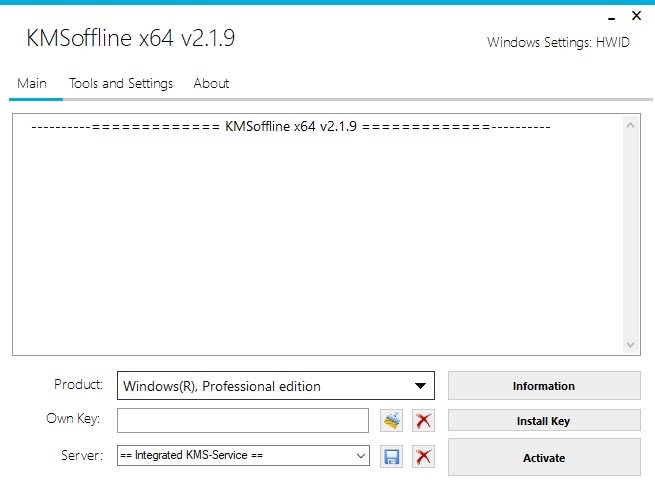The width and height of the screenshot is (655, 491).
Task: Hit the Activate button
Action: [x=543, y=458]
